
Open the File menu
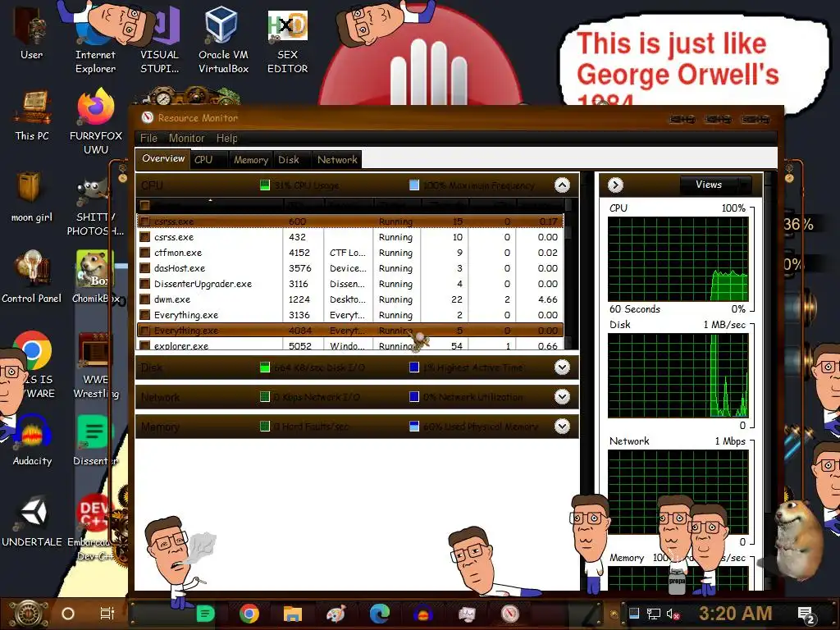point(149,138)
